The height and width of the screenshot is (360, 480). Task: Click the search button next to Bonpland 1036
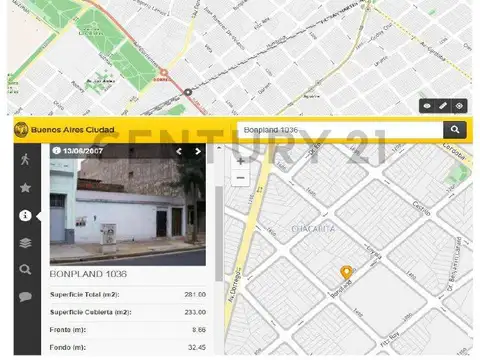point(455,130)
